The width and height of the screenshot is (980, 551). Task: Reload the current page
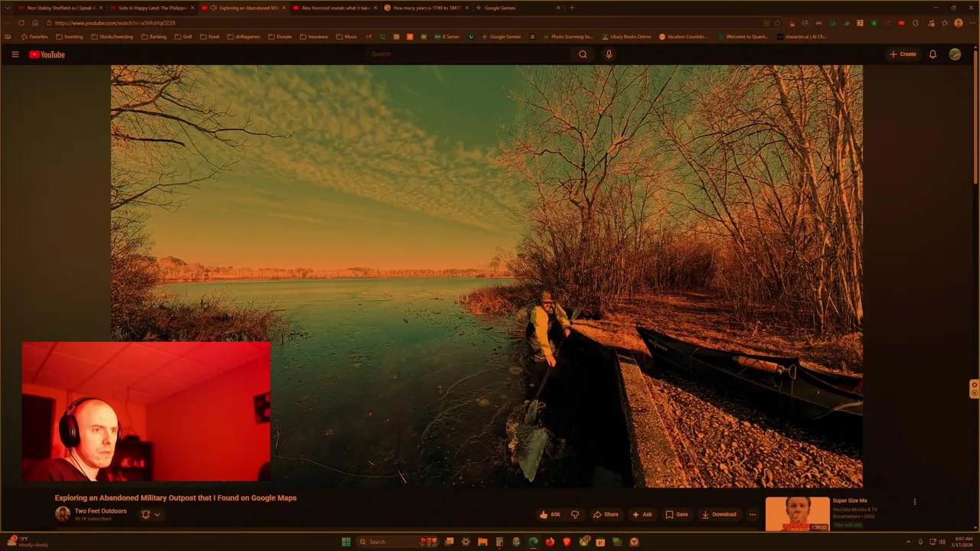pyautogui.click(x=21, y=23)
